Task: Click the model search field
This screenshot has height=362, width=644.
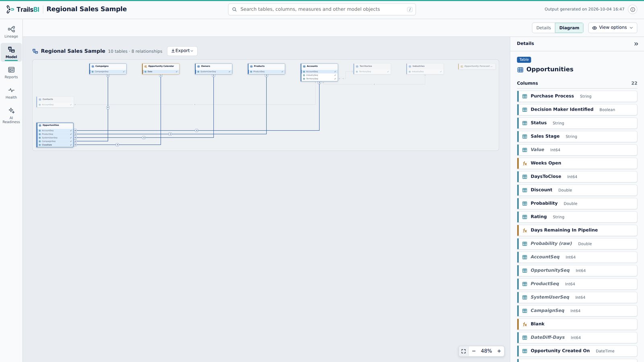Action: click(x=322, y=9)
